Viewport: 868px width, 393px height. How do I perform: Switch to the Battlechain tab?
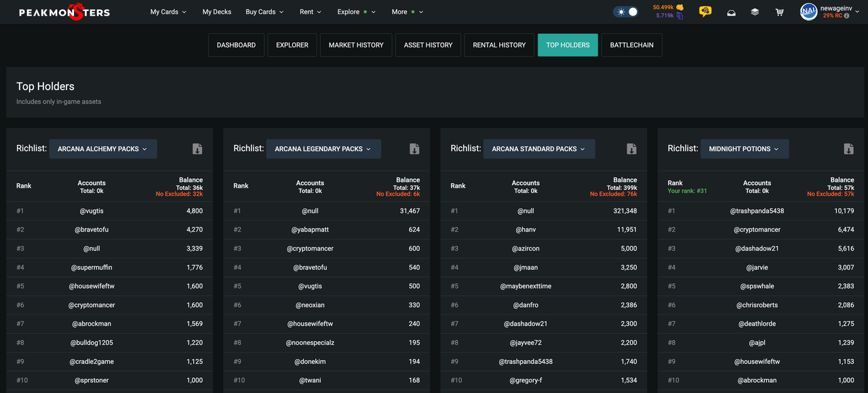pyautogui.click(x=631, y=45)
